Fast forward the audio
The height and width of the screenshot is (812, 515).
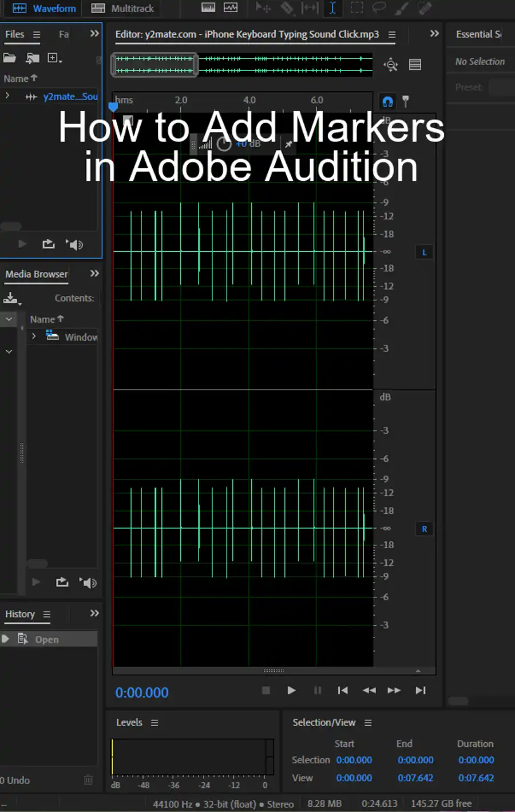[x=394, y=690]
